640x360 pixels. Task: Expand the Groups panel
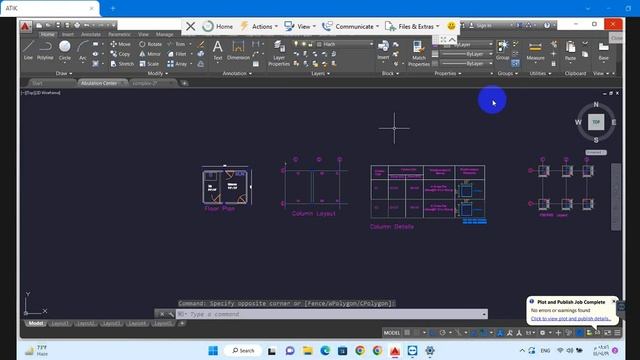point(508,73)
